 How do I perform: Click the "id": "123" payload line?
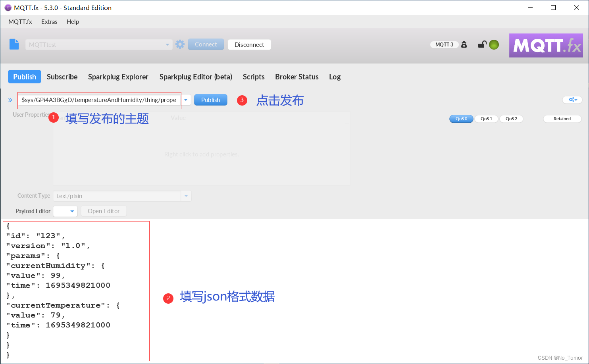[x=35, y=236]
